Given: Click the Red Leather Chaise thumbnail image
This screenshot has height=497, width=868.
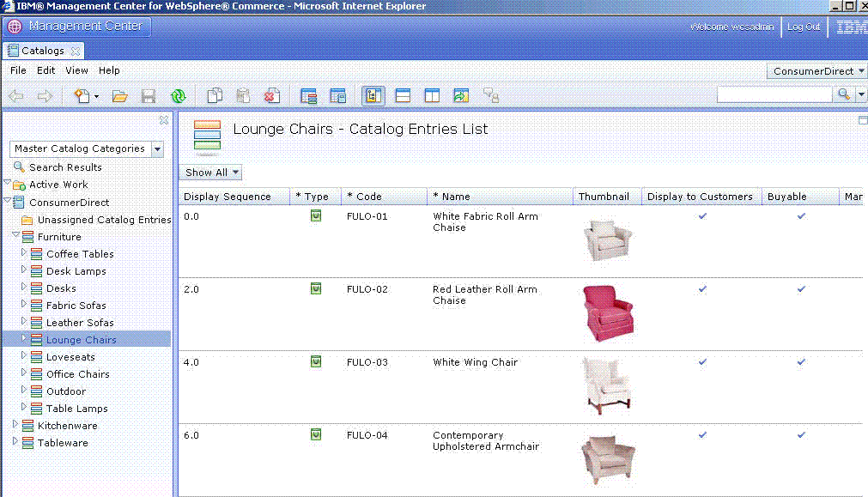Looking at the screenshot, I should tap(608, 313).
